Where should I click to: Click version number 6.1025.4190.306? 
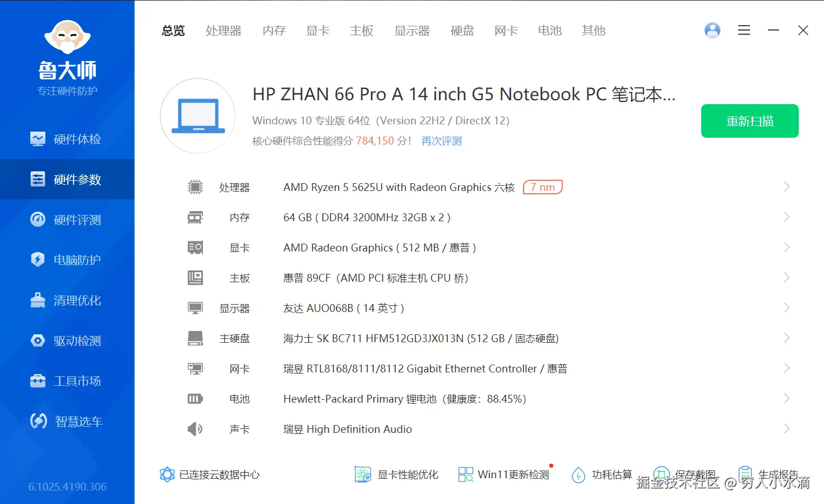point(67,487)
